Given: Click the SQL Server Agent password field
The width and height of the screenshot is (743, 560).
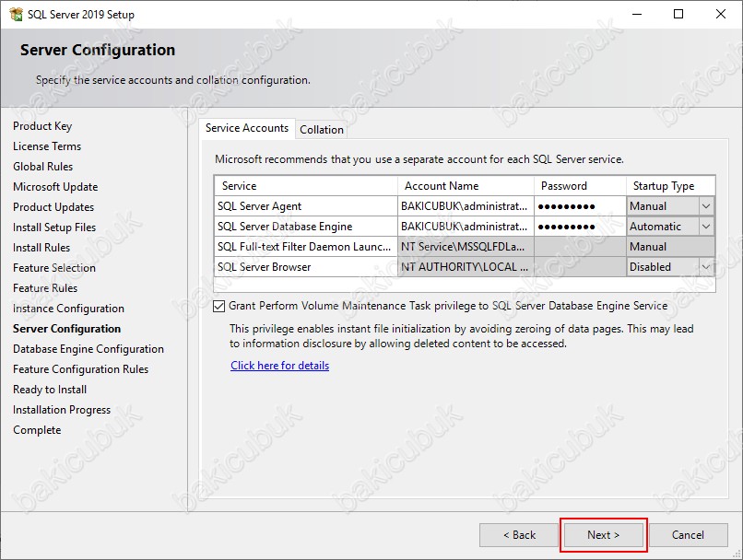Looking at the screenshot, I should (579, 206).
